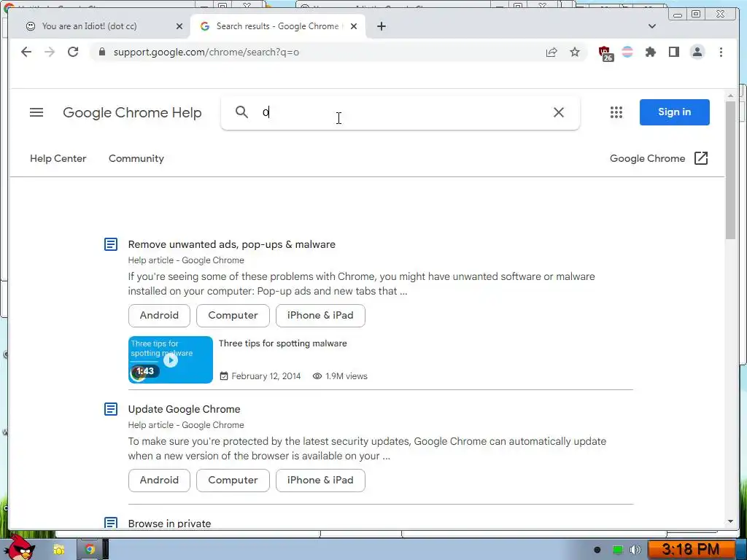Screen dimensions: 747x560
Task: Select the Search results tab
Action: 277,26
